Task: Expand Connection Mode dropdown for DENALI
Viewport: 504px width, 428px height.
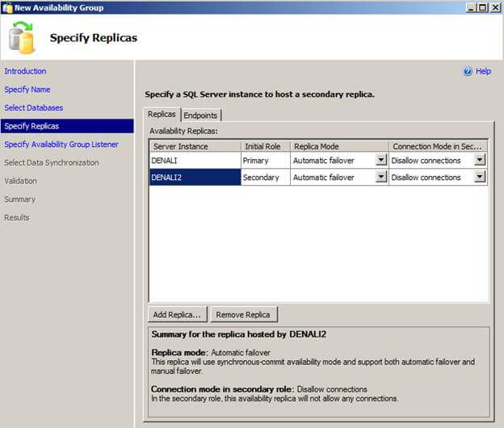Action: pos(480,160)
